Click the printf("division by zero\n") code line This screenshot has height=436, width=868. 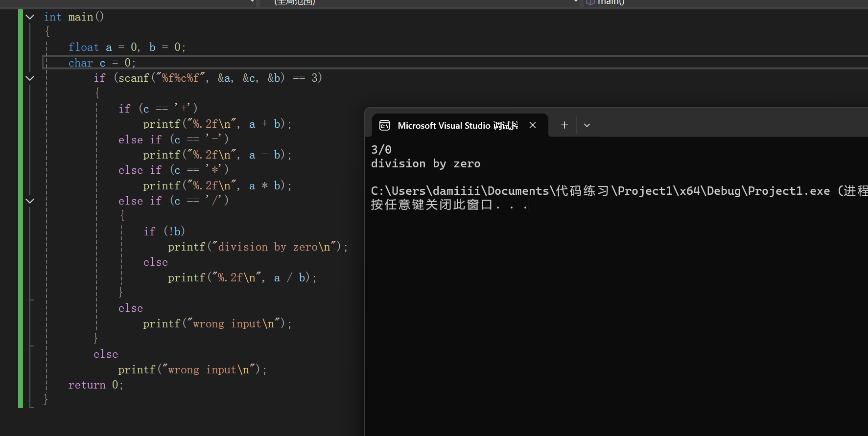pyautogui.click(x=258, y=247)
